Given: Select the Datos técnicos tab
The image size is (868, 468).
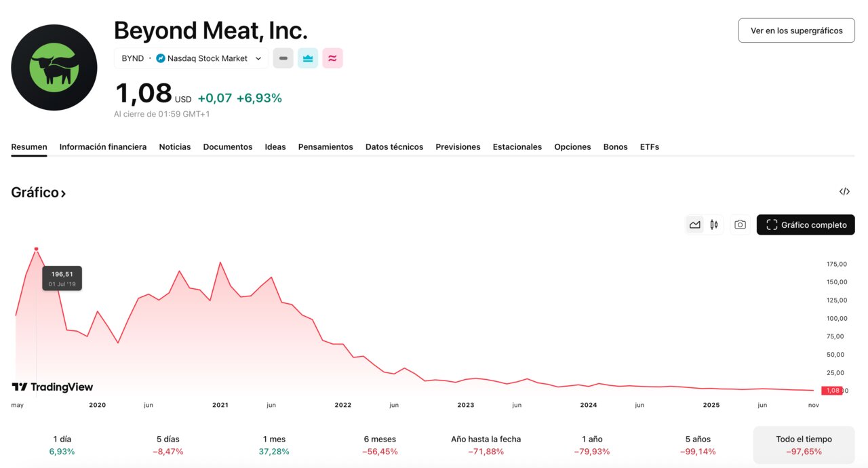Looking at the screenshot, I should [x=394, y=147].
